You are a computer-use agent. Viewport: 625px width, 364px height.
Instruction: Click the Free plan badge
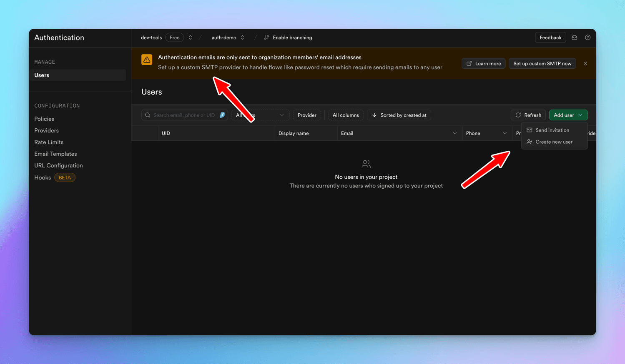175,37
